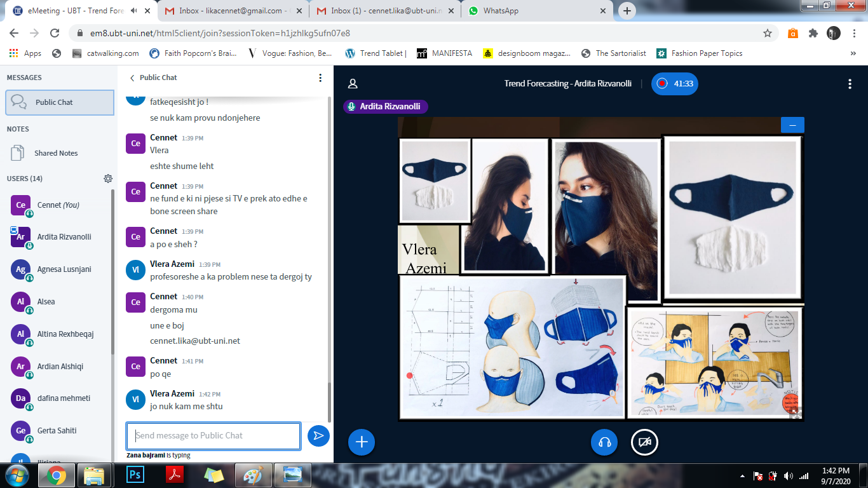Viewport: 868px width, 488px height.
Task: Open the users list gear settings
Action: (108, 179)
